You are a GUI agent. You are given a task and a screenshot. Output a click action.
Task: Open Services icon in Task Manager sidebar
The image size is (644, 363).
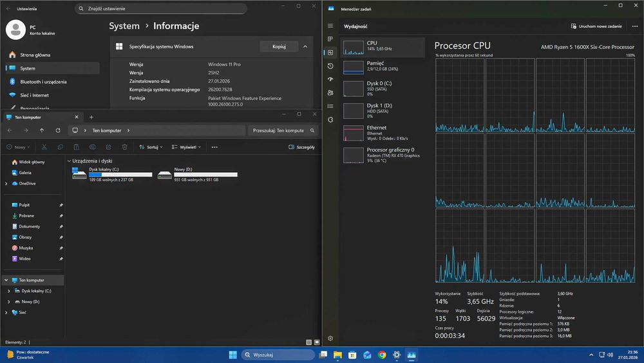[x=330, y=120]
